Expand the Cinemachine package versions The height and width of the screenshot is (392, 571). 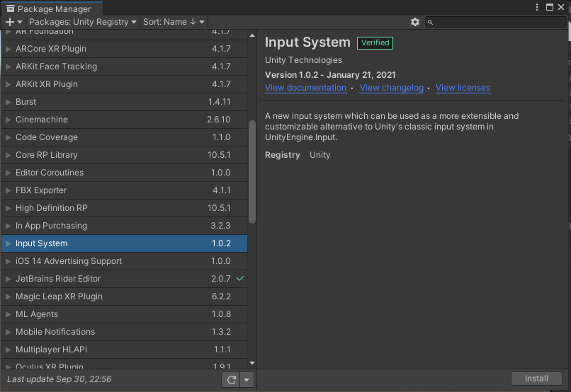coord(8,120)
